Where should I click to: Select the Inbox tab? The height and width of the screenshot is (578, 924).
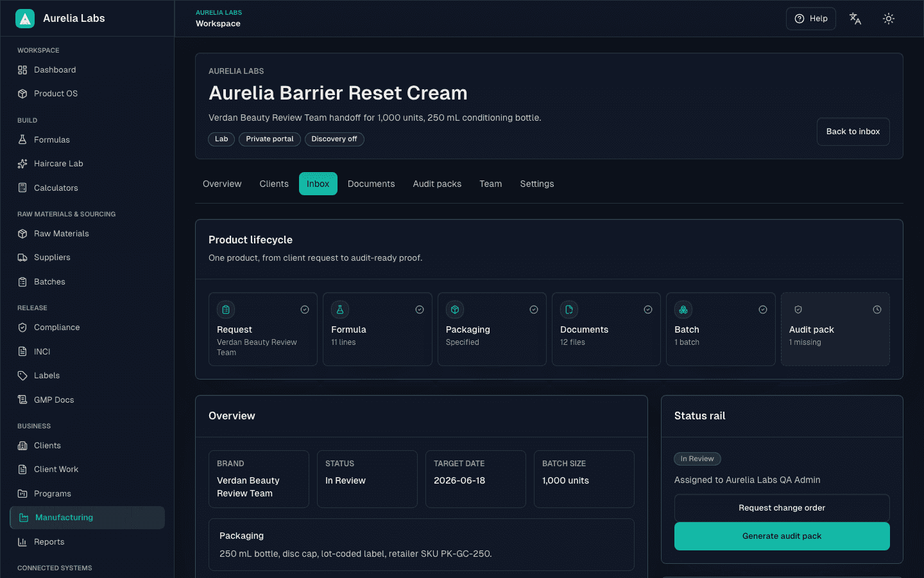click(x=318, y=184)
